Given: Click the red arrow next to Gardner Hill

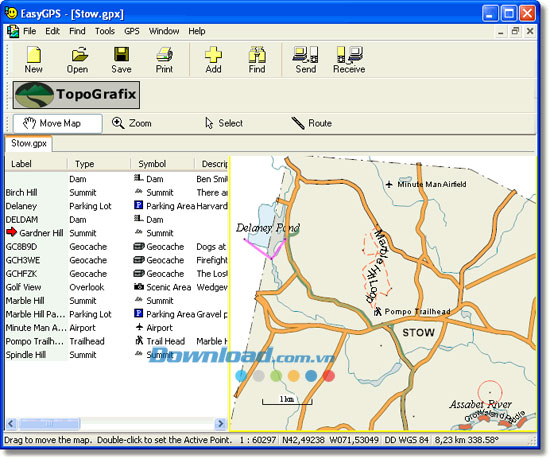Looking at the screenshot, I should click(12, 232).
